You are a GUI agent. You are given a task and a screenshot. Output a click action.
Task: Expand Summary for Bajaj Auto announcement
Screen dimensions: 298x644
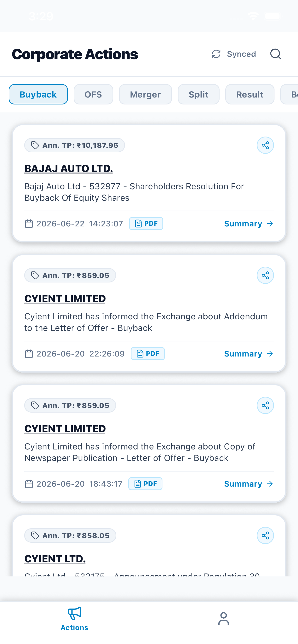pyautogui.click(x=248, y=224)
